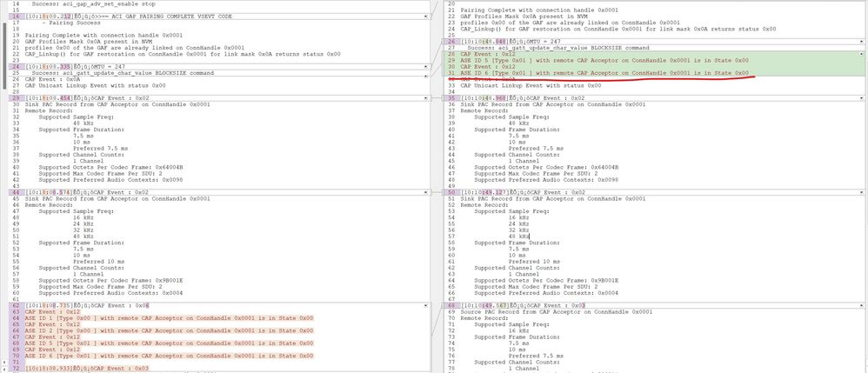This screenshot has width=868, height=373.
Task: Click right line 46 Octets Per Codec Frame 0x64004B
Action: (x=546, y=167)
